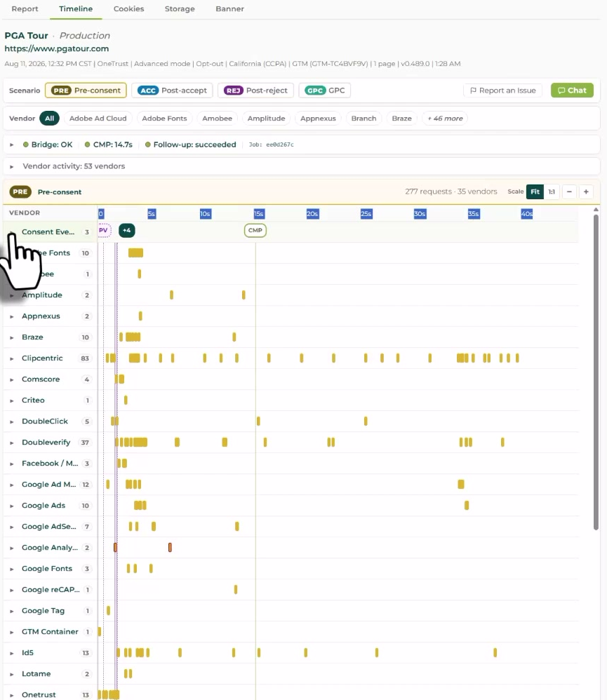Click the Adobe Fonts request bar

pyautogui.click(x=135, y=253)
